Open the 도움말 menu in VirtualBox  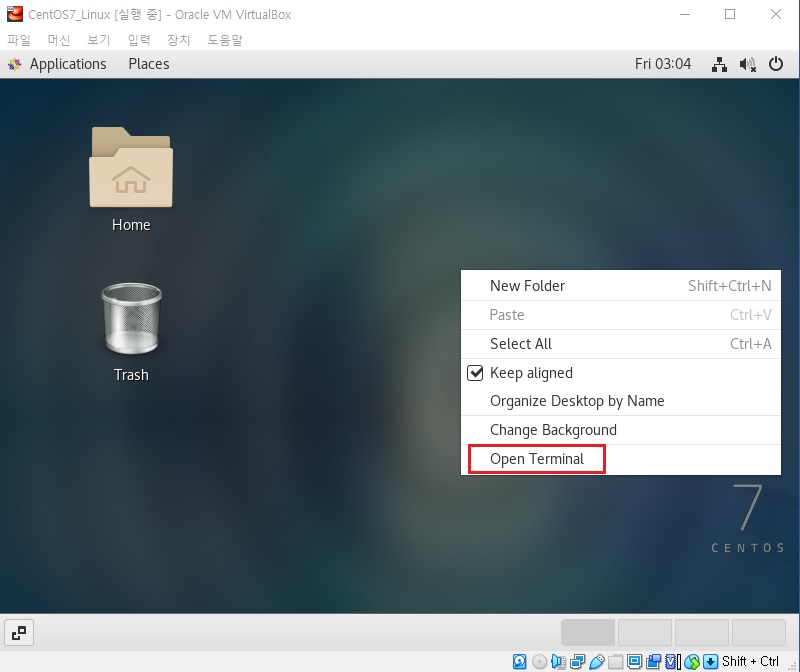point(225,40)
